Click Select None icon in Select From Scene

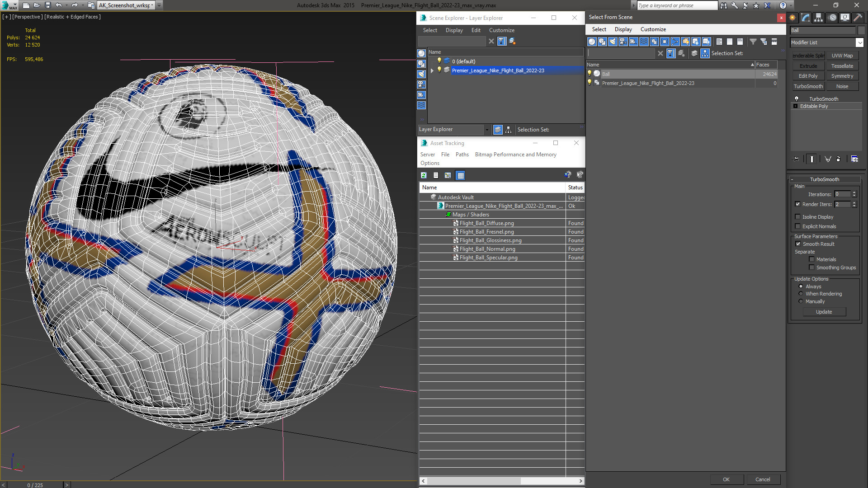coord(730,42)
